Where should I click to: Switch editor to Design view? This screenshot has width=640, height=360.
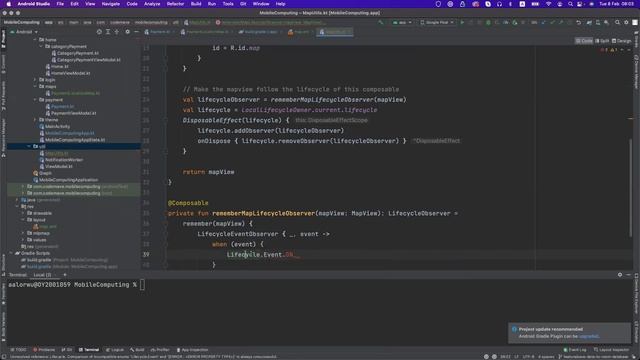click(622, 41)
